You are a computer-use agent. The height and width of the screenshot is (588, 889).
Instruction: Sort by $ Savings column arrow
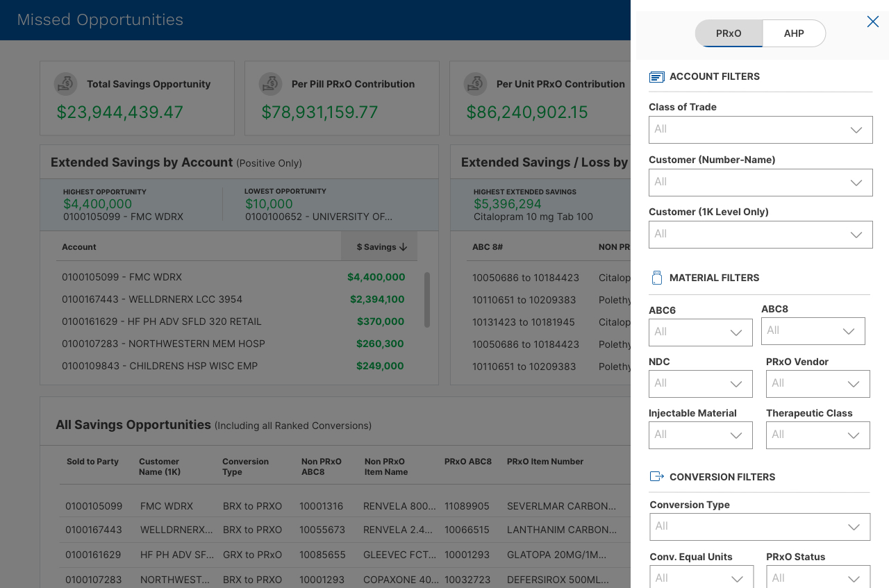tap(404, 247)
